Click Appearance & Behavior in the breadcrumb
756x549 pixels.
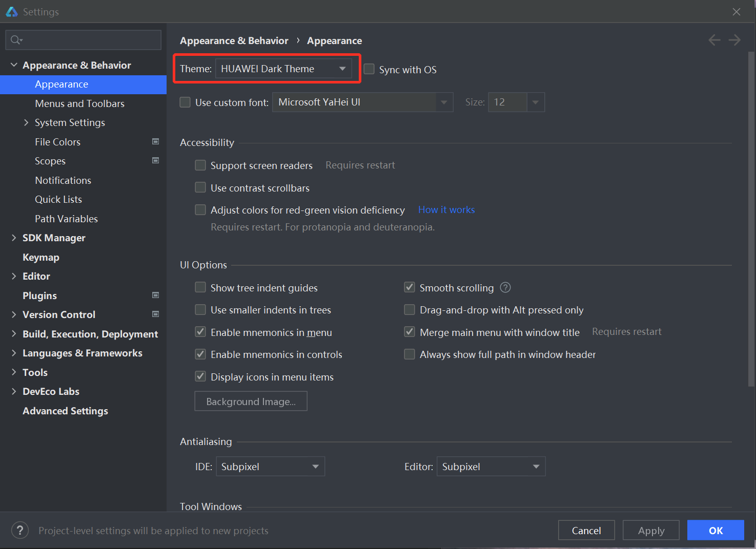(x=234, y=40)
